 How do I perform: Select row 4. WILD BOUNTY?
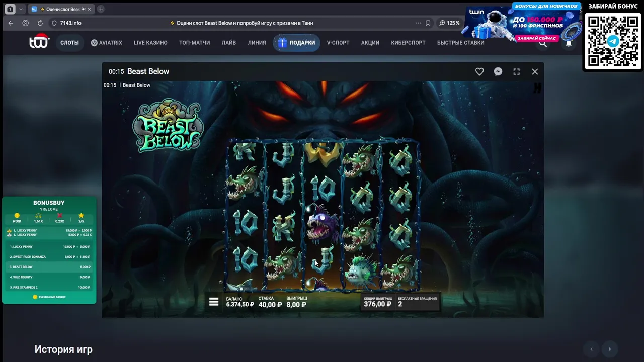tap(49, 277)
